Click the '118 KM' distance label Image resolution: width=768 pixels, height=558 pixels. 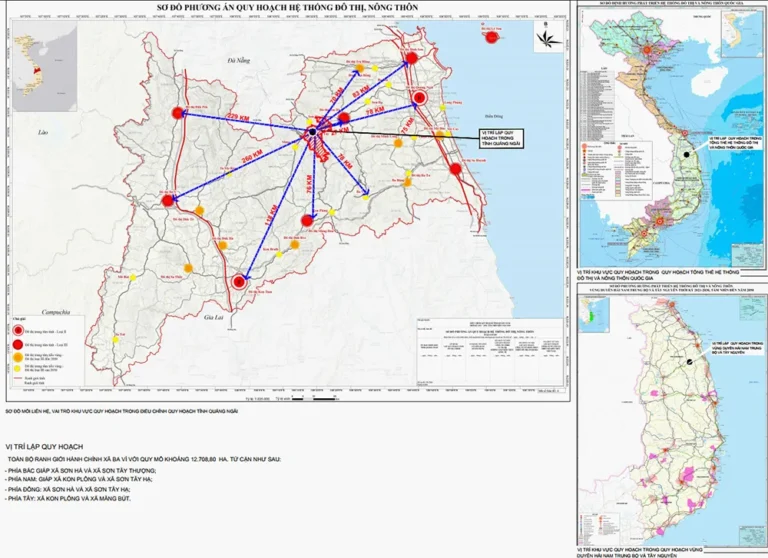click(271, 215)
